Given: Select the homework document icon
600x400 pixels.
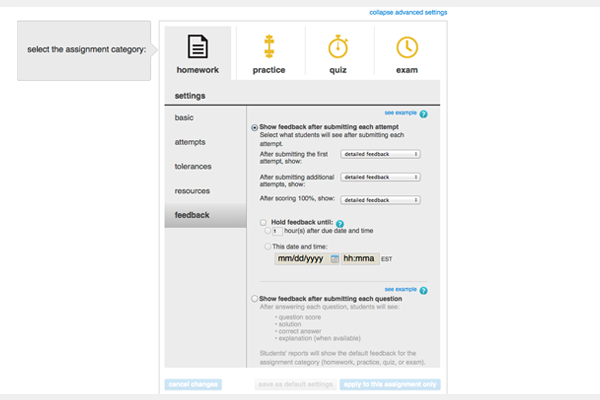Looking at the screenshot, I should coord(197,47).
